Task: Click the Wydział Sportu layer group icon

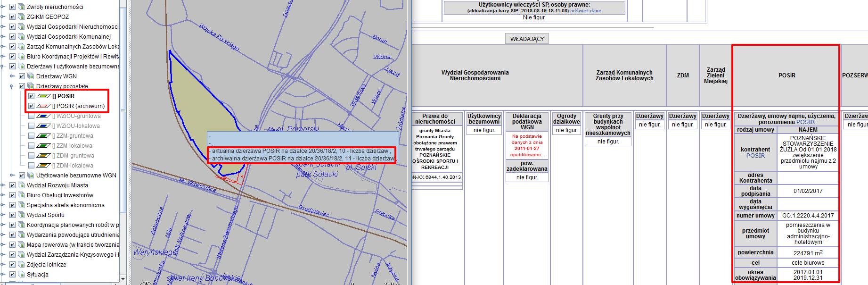Action: pyautogui.click(x=21, y=215)
